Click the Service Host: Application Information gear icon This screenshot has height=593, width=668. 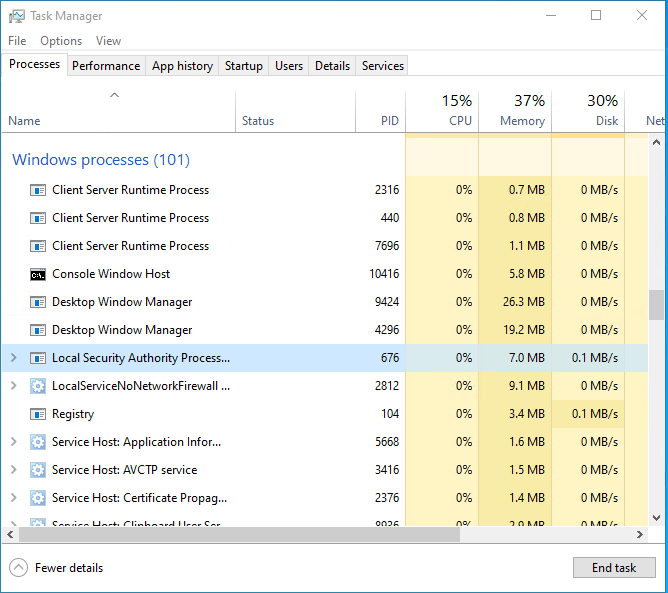(x=38, y=442)
